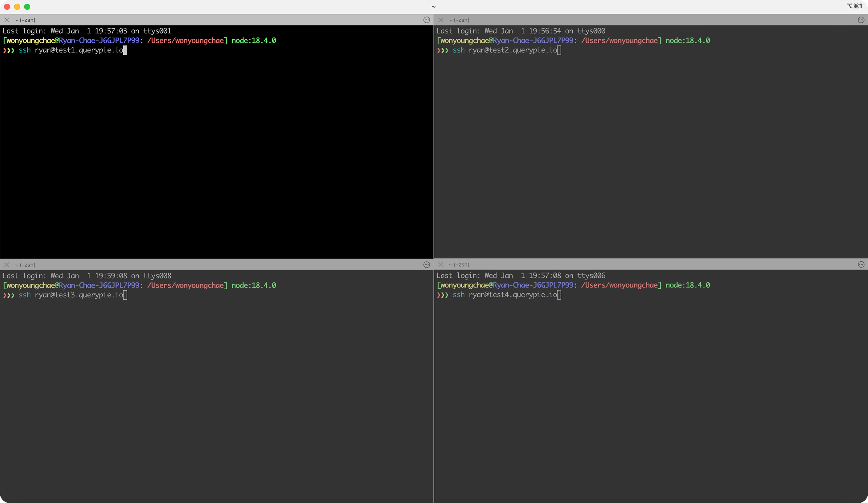
Task: Close the test3.querypie.io terminal pane
Action: [7, 264]
